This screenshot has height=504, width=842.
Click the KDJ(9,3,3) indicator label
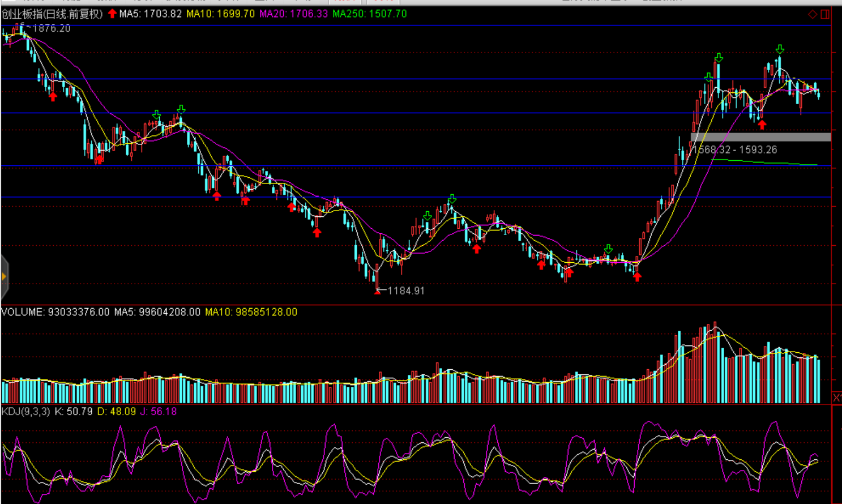pos(26,412)
